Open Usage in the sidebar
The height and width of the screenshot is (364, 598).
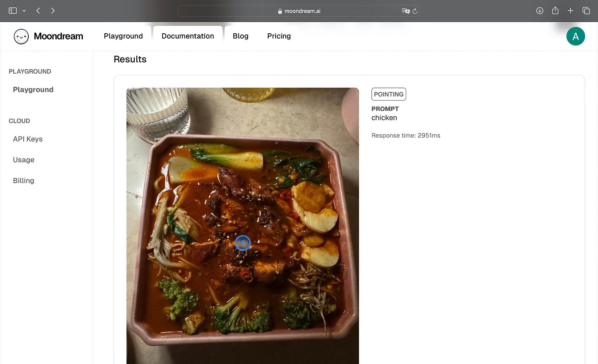(x=24, y=160)
